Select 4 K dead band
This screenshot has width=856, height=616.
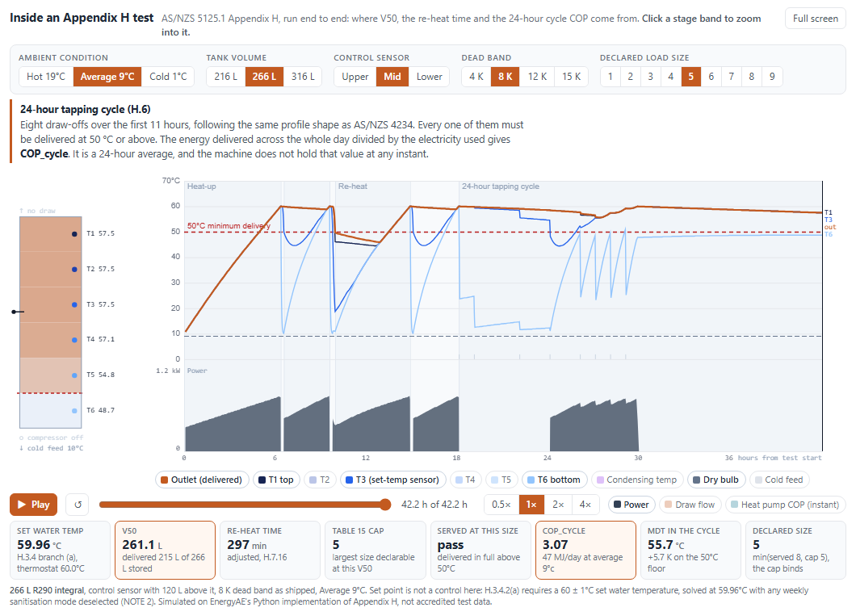click(476, 77)
